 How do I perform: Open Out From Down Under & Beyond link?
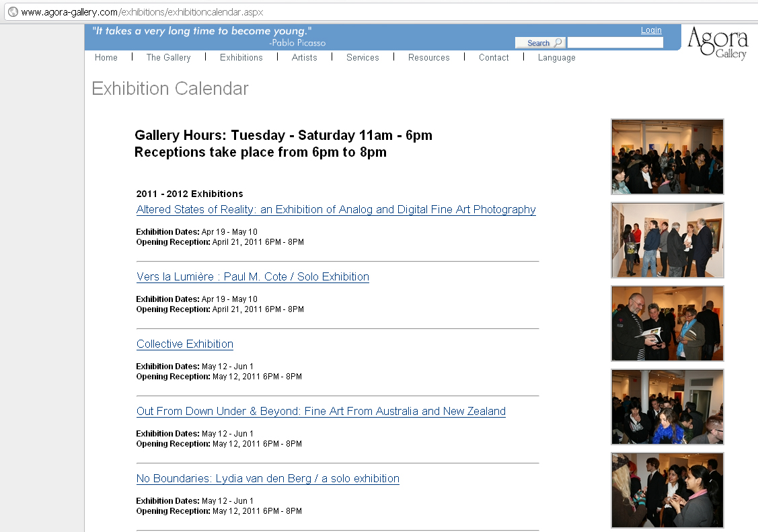click(x=321, y=411)
